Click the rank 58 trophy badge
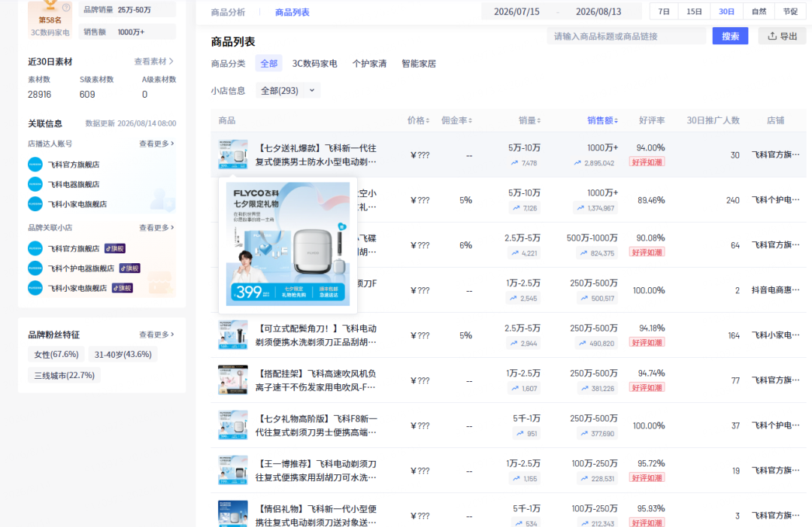Viewport: 812px width, 527px height. tap(50, 19)
